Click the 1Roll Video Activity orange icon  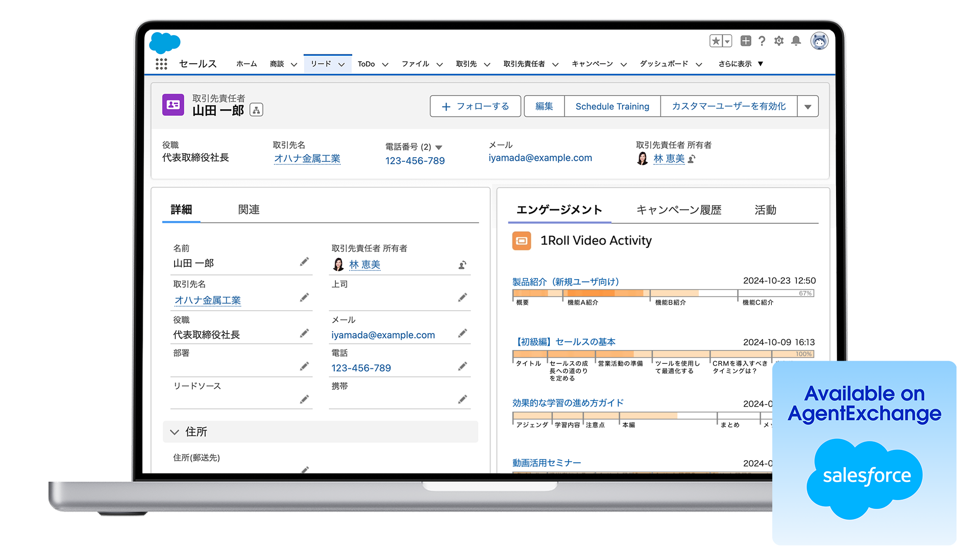coord(522,241)
